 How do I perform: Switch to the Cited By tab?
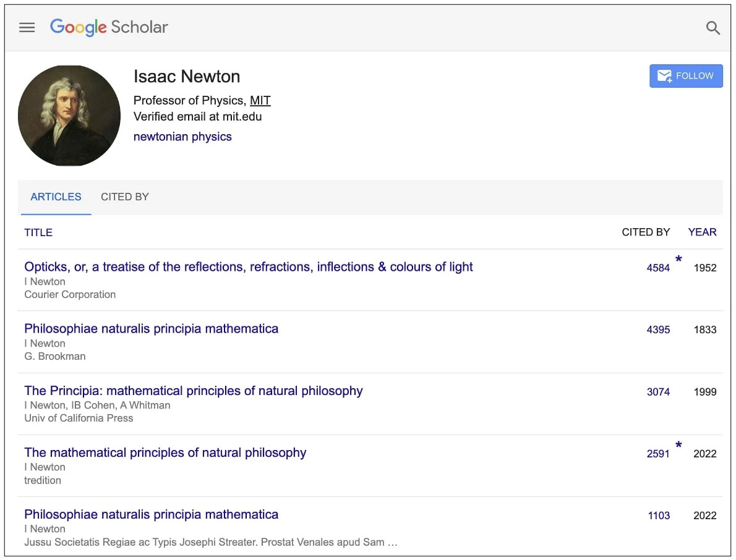point(125,197)
